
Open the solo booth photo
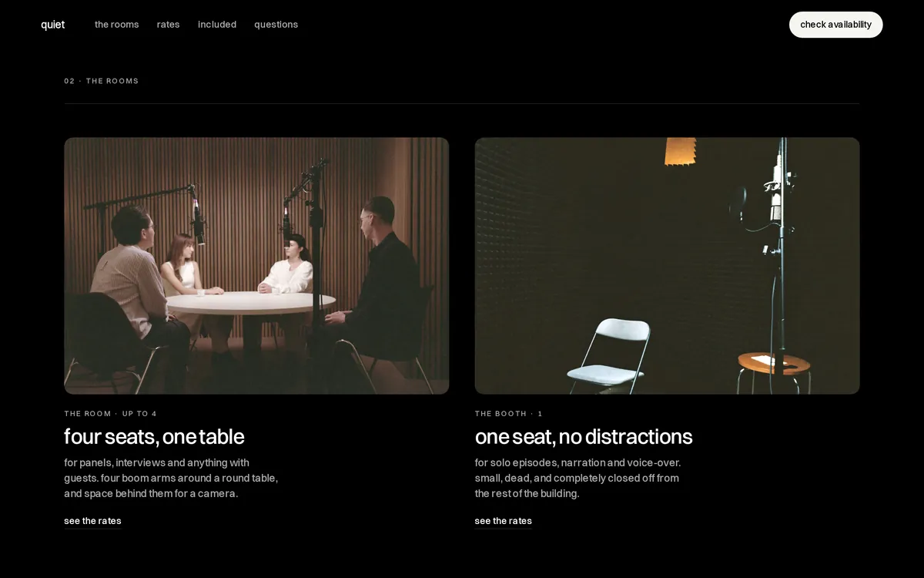[x=667, y=266]
